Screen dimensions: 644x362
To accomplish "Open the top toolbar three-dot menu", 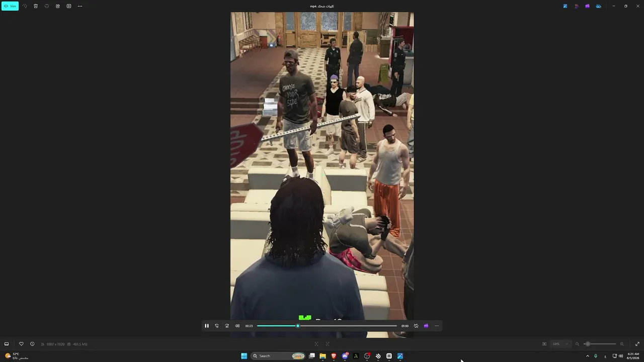I will [80, 6].
